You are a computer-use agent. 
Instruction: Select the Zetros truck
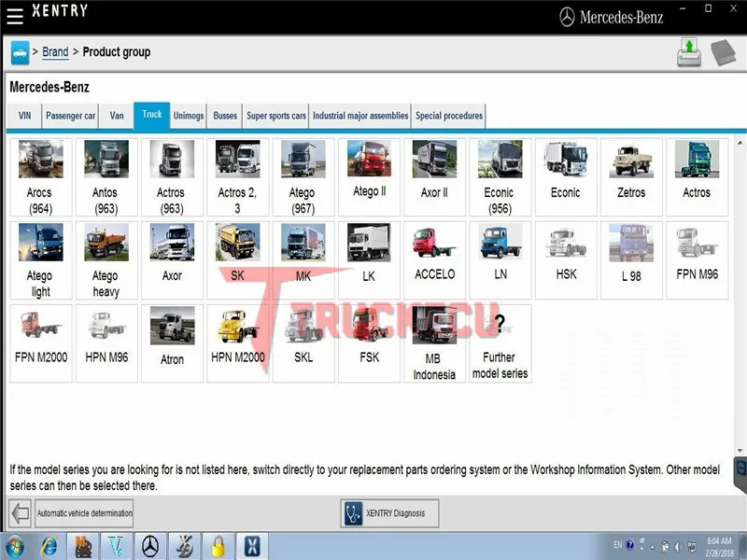tap(631, 177)
